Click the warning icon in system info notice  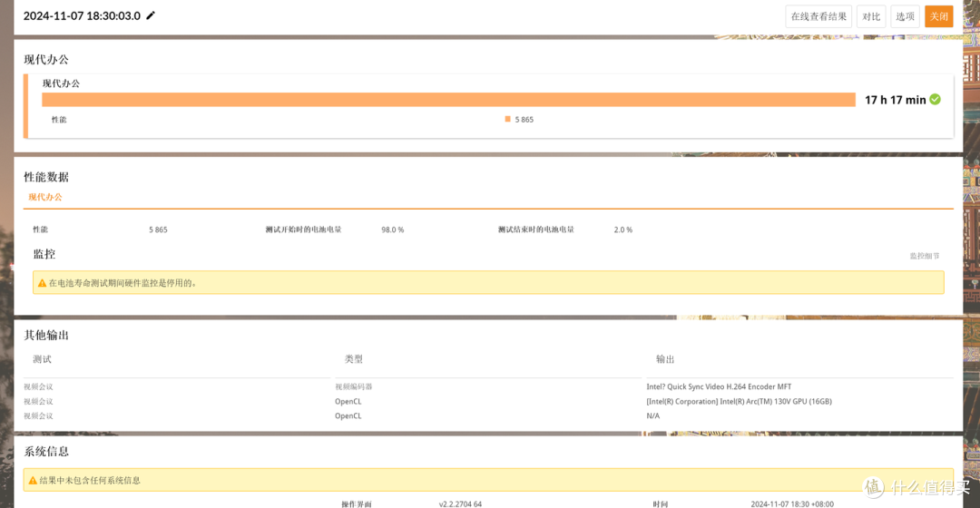click(33, 481)
